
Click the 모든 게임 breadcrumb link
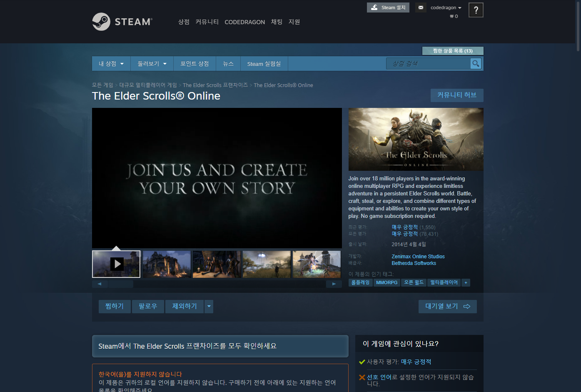pyautogui.click(x=102, y=85)
